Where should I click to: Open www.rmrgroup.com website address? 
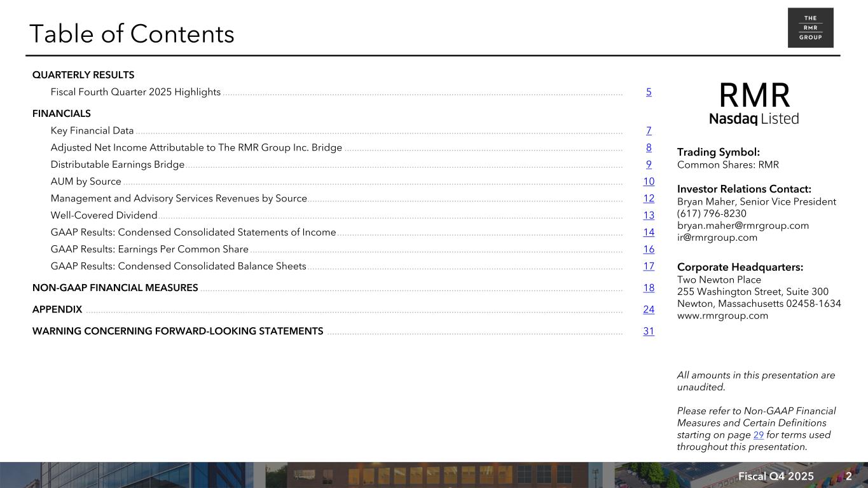(x=722, y=316)
